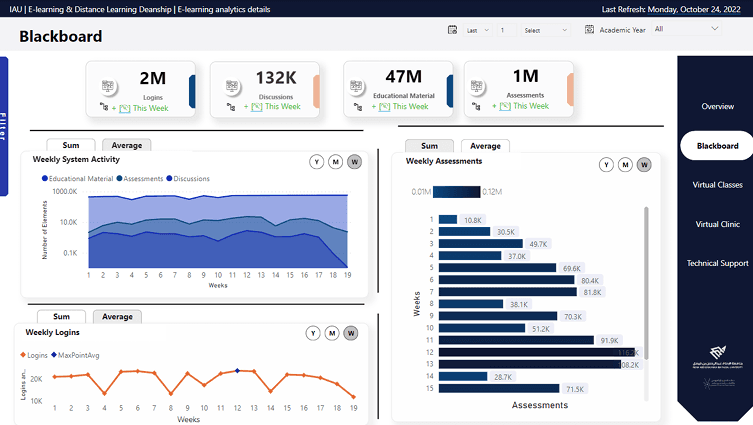Click Educational Material legend color dot

point(45,179)
